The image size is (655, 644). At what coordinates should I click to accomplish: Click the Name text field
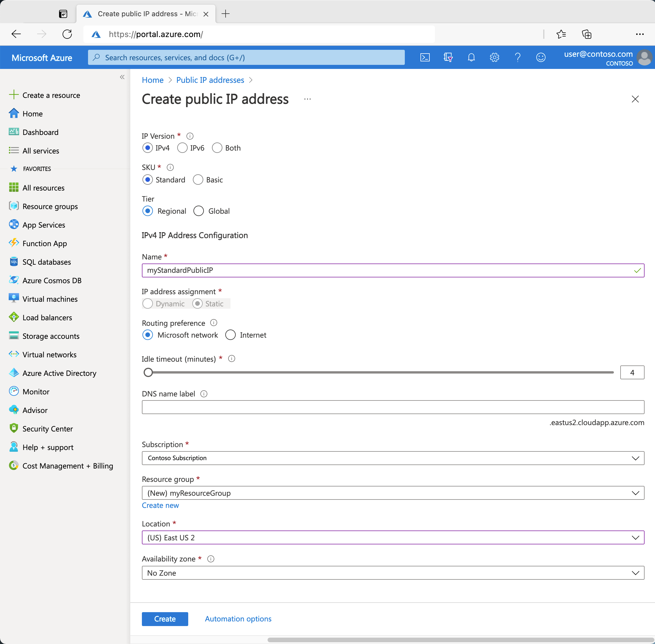[x=393, y=270]
